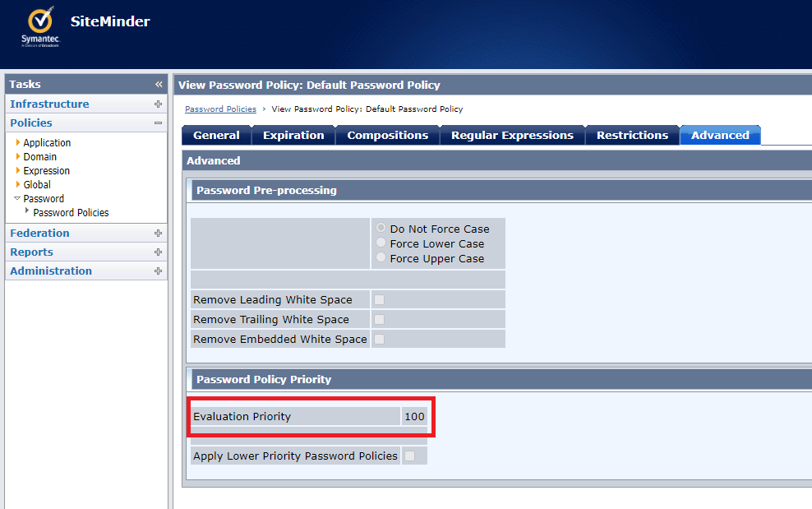Open the Reports task heading
The height and width of the screenshot is (509, 812).
[31, 252]
